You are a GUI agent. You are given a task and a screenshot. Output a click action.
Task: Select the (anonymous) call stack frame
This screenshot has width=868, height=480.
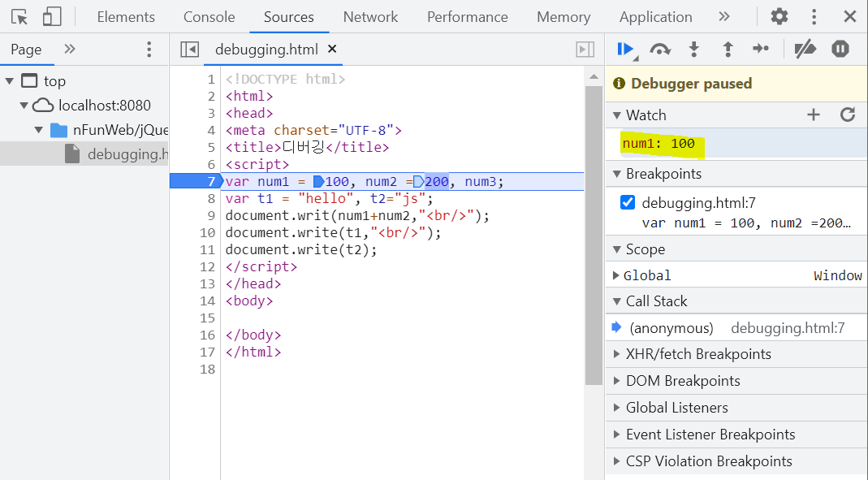click(x=736, y=328)
